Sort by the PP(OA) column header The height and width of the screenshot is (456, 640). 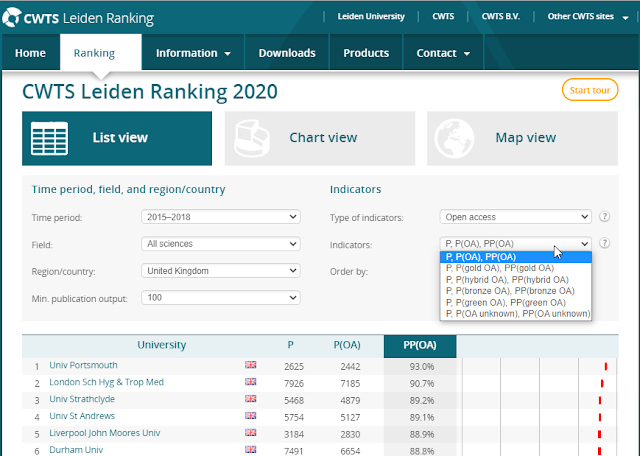pyautogui.click(x=420, y=346)
